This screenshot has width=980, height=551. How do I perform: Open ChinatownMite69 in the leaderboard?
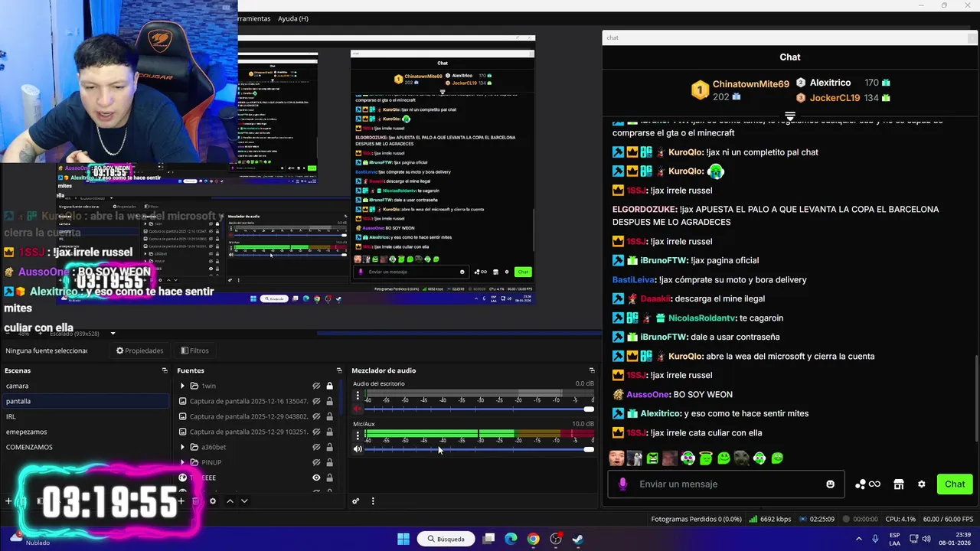[x=750, y=84]
